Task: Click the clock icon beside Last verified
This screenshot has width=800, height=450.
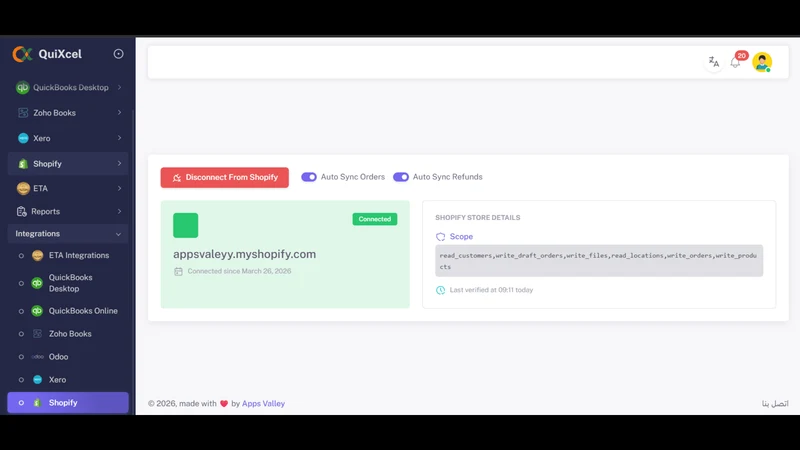Action: tap(440, 290)
